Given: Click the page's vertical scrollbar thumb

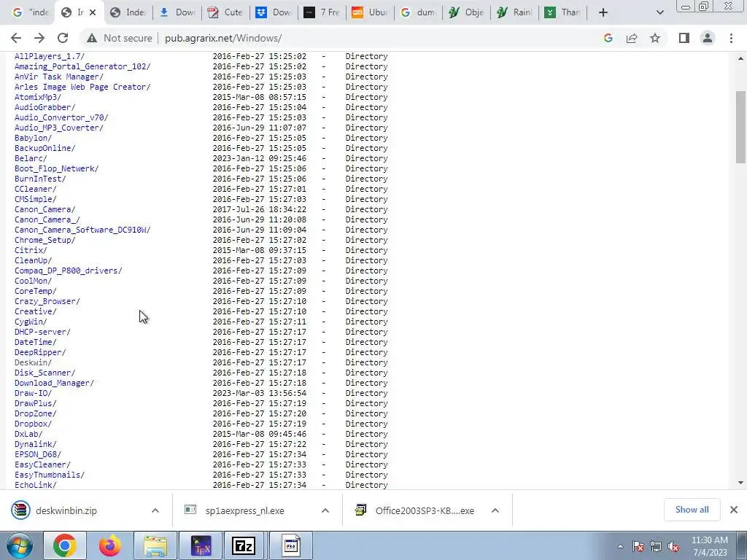Looking at the screenshot, I should 740,127.
